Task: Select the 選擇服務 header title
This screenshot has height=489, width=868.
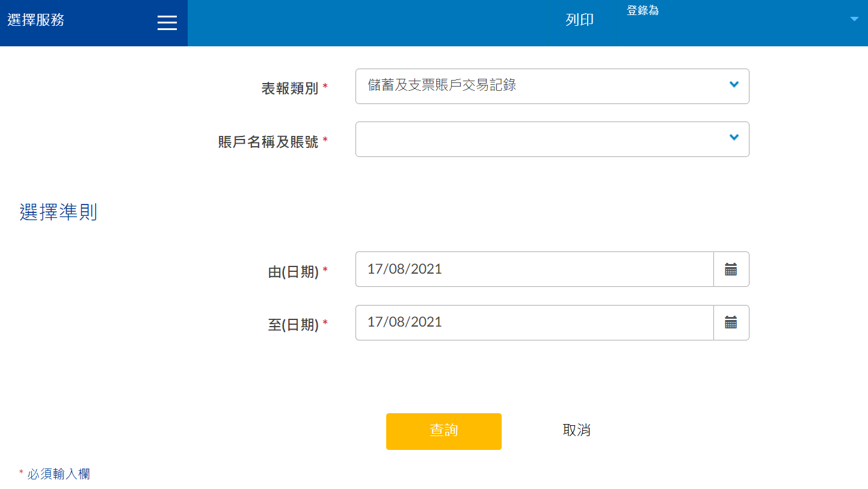Action: (x=36, y=20)
